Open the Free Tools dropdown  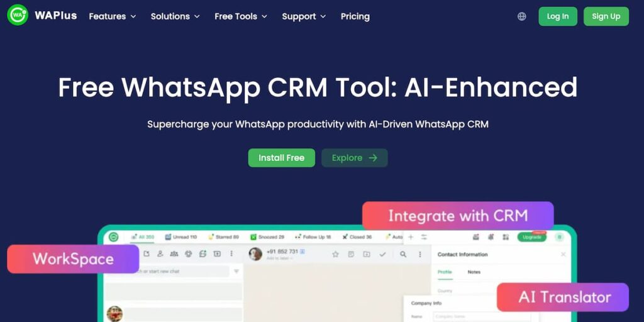click(x=241, y=16)
